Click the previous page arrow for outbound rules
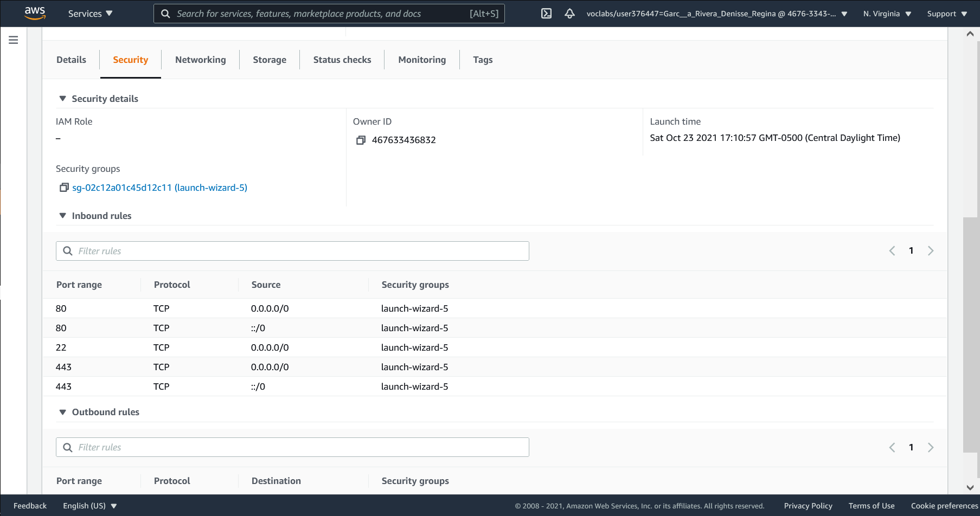The height and width of the screenshot is (516, 980). click(x=892, y=447)
